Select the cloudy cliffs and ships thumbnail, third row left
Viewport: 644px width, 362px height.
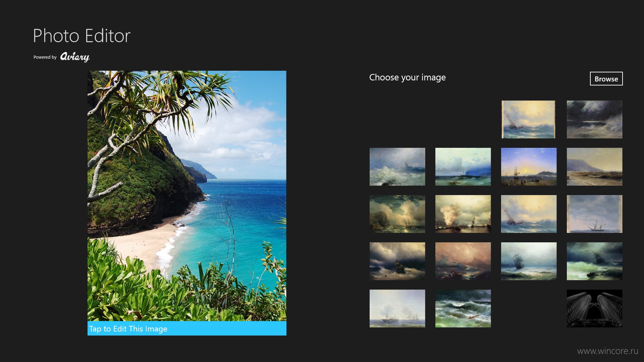click(x=397, y=214)
